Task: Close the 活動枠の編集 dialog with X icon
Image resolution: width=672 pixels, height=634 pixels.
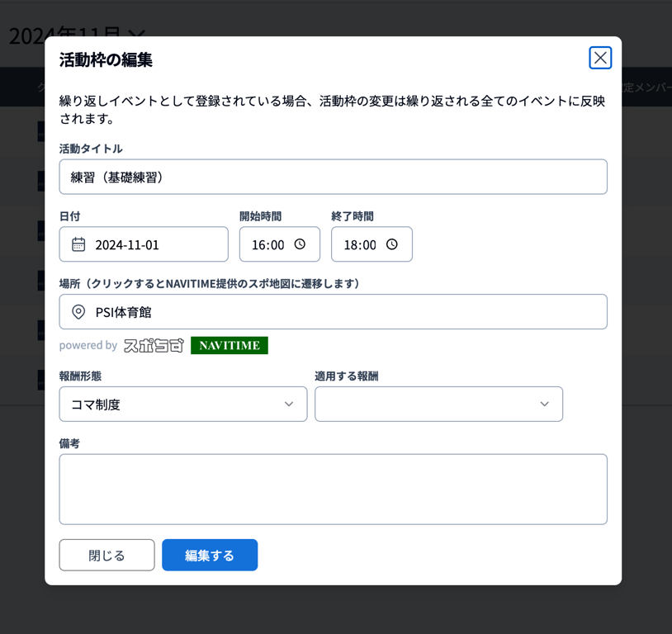Action: [600, 58]
